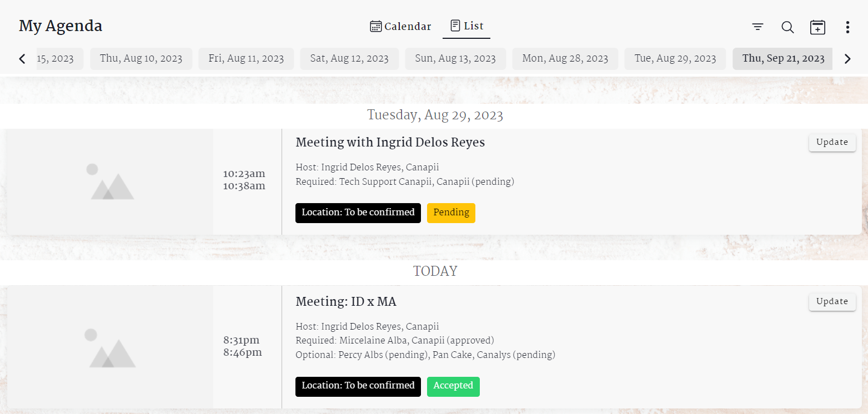This screenshot has width=868, height=414.
Task: Click the yellow Pending status badge
Action: point(451,213)
